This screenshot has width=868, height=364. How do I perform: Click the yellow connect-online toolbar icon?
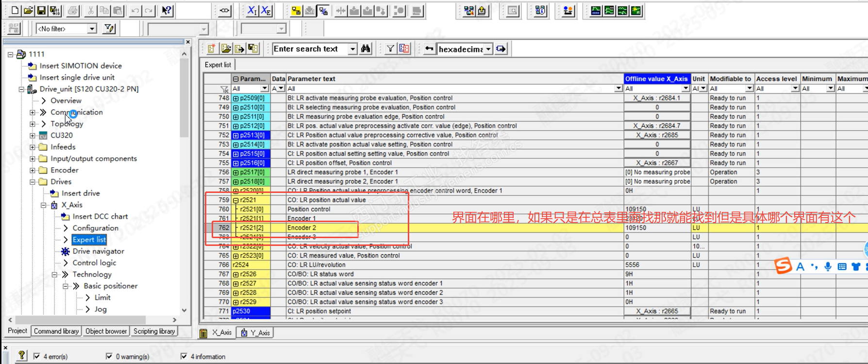[x=296, y=10]
